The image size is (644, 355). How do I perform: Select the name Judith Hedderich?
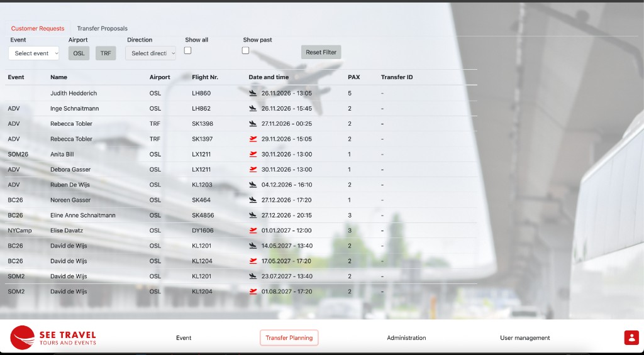tap(74, 93)
